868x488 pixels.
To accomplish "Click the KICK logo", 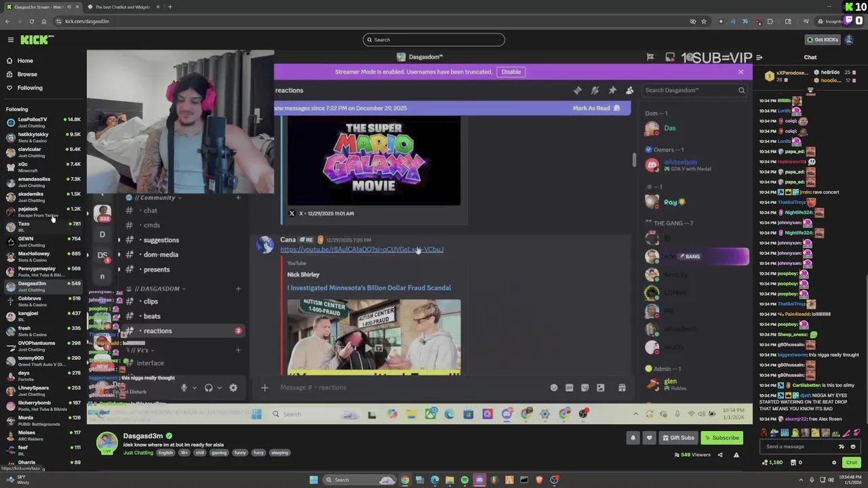I will (33, 40).
